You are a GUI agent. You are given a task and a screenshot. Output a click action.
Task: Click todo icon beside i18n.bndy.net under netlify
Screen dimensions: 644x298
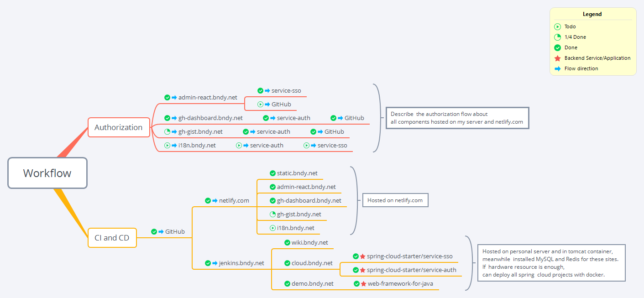[272, 228]
